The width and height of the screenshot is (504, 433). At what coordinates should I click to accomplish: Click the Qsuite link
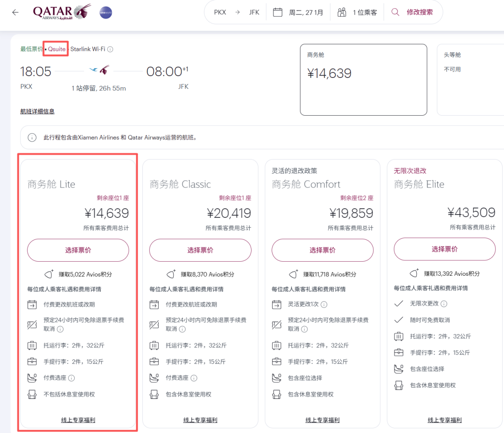pyautogui.click(x=56, y=49)
